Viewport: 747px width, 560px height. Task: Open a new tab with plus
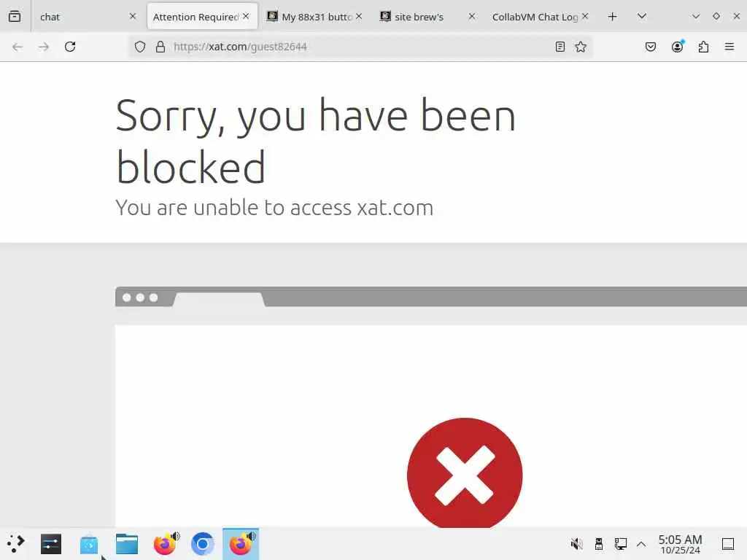click(612, 17)
